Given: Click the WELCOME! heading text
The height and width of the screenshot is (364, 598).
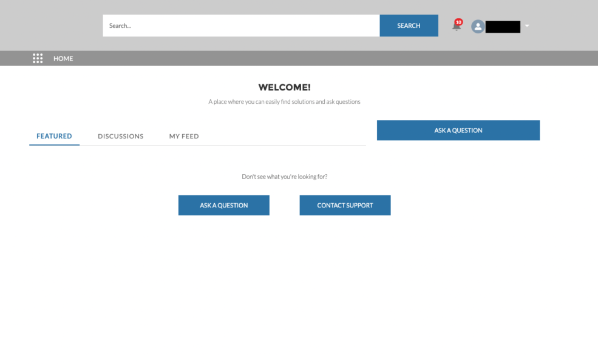Looking at the screenshot, I should [x=285, y=87].
